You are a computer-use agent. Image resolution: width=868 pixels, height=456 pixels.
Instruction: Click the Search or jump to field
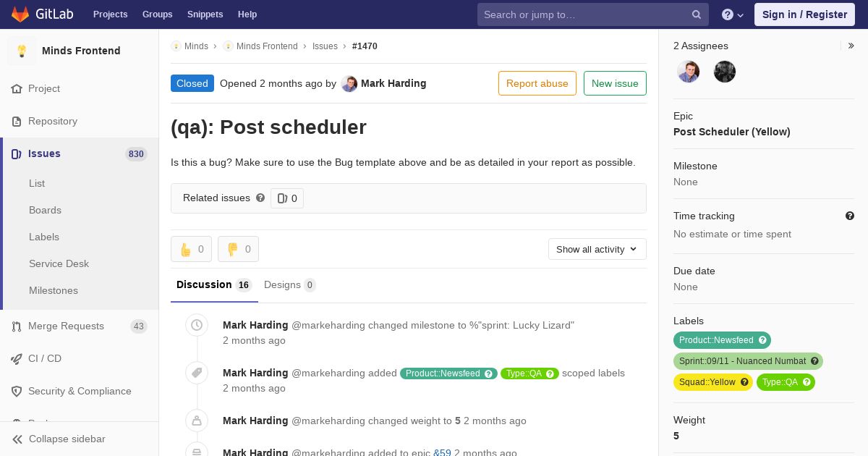tap(592, 14)
